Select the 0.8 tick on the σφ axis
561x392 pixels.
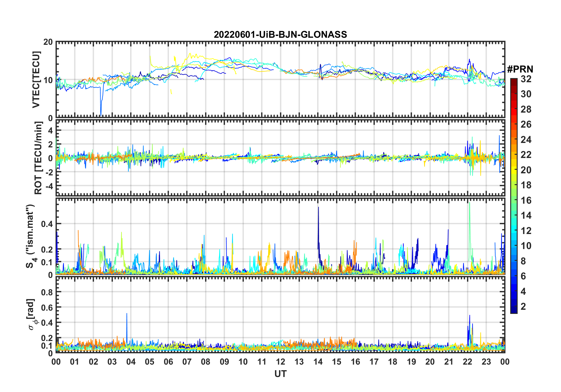(x=47, y=292)
